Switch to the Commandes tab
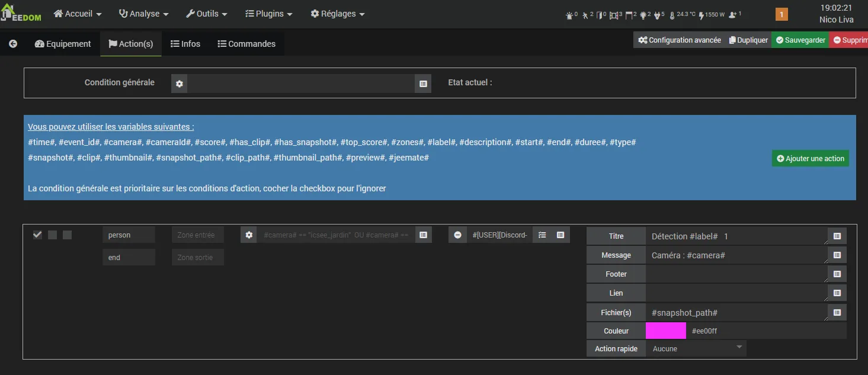This screenshot has width=868, height=375. (246, 44)
